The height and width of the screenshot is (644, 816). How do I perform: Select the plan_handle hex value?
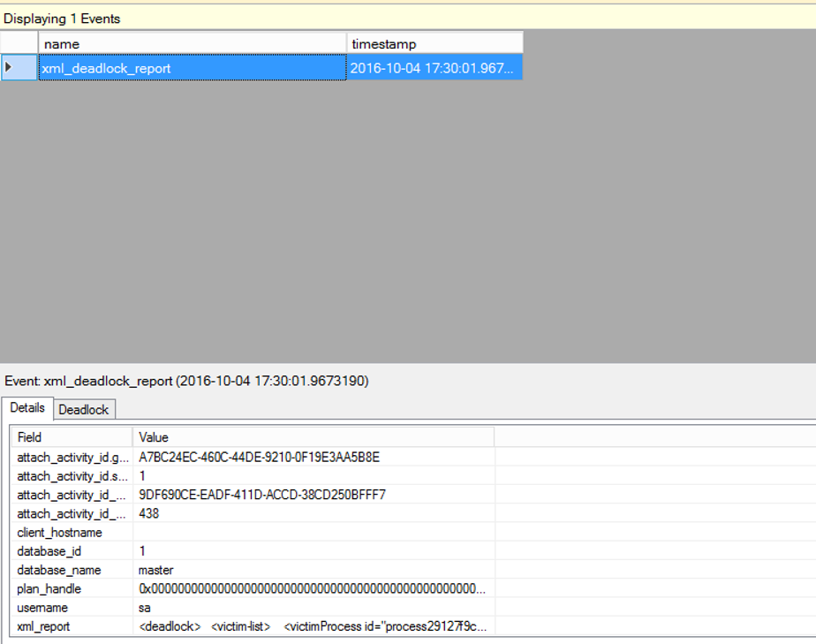[x=312, y=589]
